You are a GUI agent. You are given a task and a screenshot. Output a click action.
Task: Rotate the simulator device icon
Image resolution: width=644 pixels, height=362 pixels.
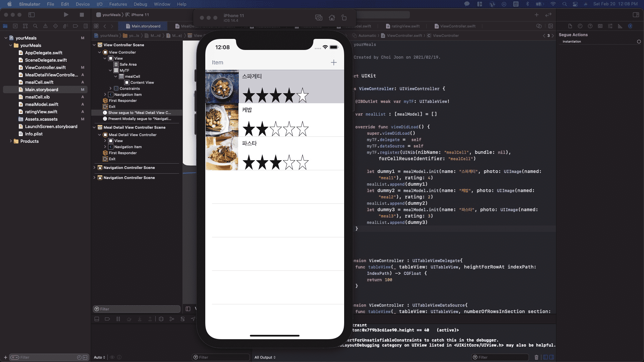tap(344, 18)
